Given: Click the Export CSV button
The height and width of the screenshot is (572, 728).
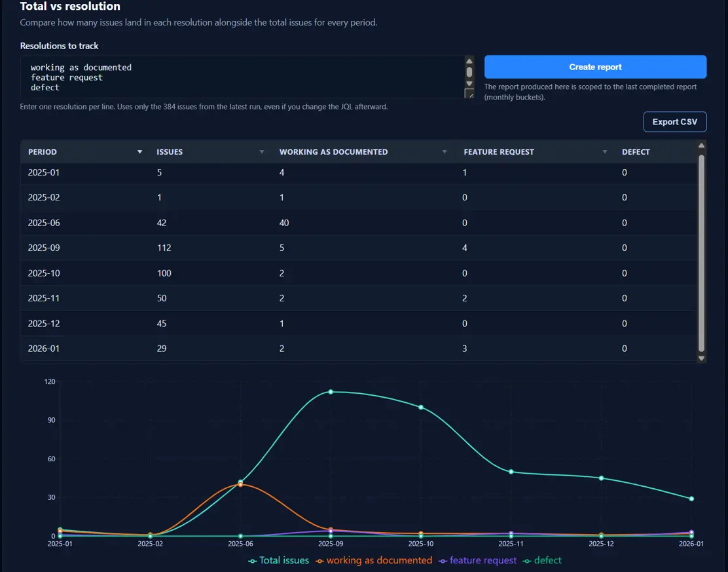Looking at the screenshot, I should (675, 121).
